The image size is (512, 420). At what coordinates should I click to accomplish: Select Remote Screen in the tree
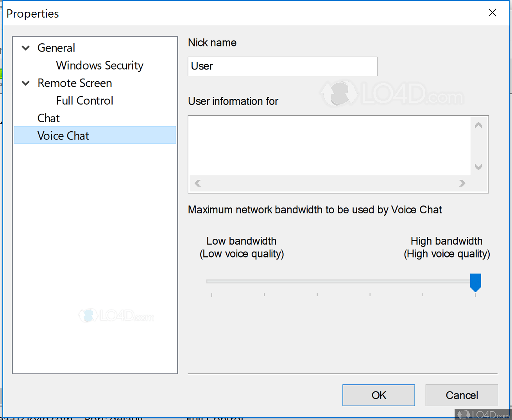(x=75, y=83)
